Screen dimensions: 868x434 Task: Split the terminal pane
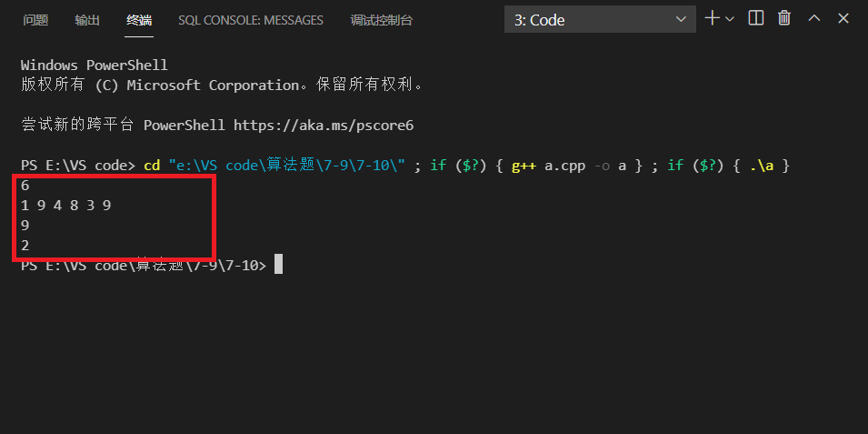click(x=755, y=18)
